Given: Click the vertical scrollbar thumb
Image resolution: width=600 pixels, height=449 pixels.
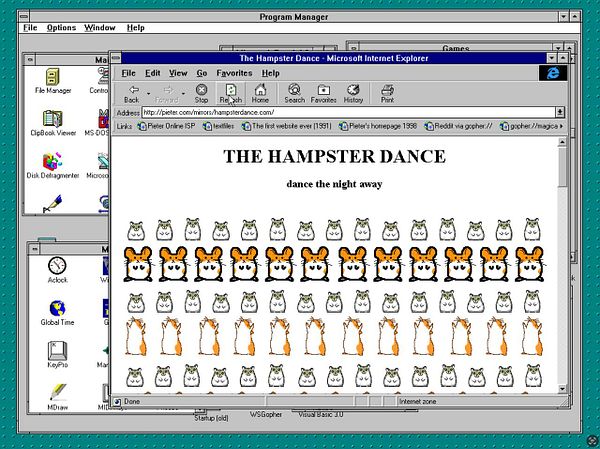Looking at the screenshot, I should point(562,167).
